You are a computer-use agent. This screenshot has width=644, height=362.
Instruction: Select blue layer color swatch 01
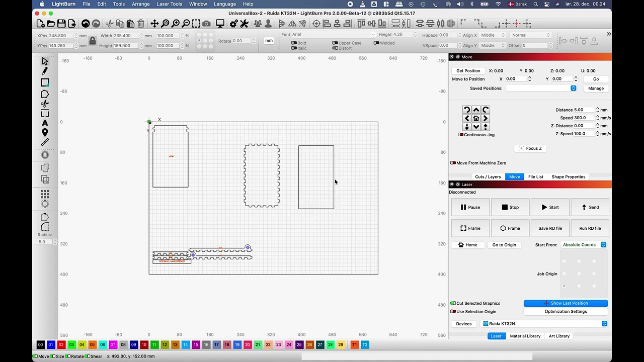click(x=51, y=345)
